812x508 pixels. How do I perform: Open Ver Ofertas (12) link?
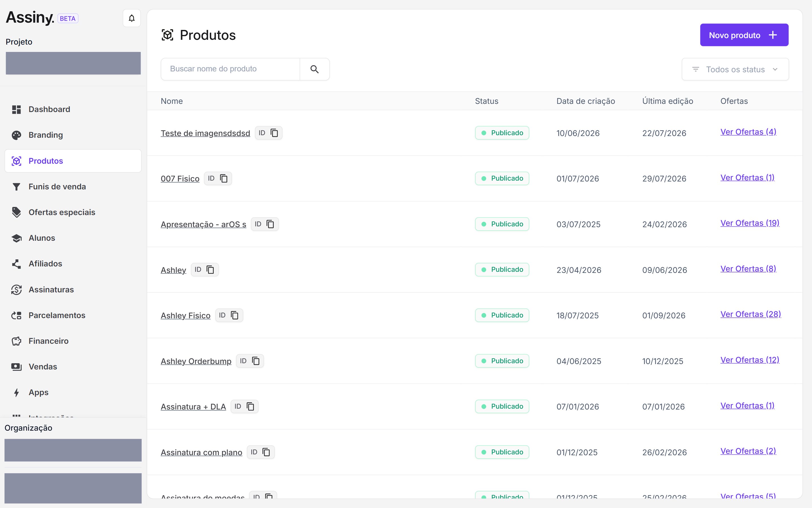(750, 360)
